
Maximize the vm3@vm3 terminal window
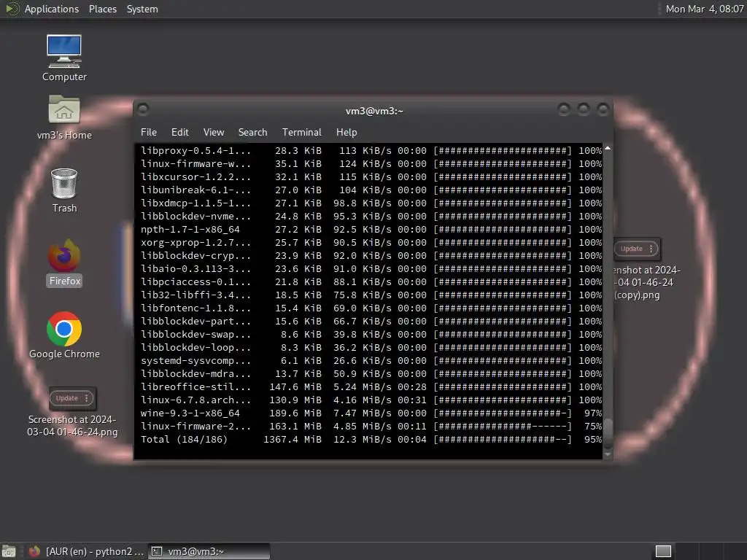583,110
